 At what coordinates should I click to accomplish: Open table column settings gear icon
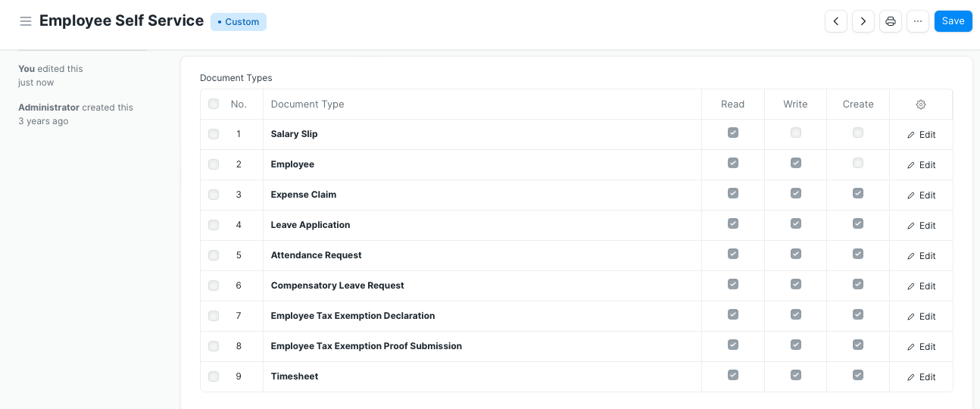tap(921, 105)
